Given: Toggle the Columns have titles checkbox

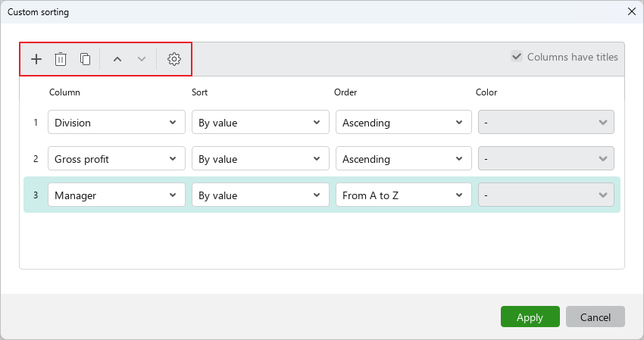Looking at the screenshot, I should pyautogui.click(x=516, y=56).
